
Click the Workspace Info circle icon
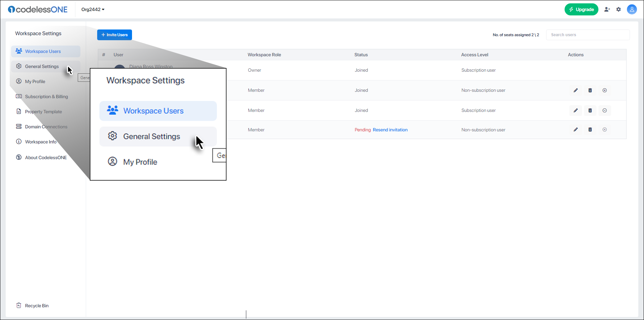(x=19, y=141)
